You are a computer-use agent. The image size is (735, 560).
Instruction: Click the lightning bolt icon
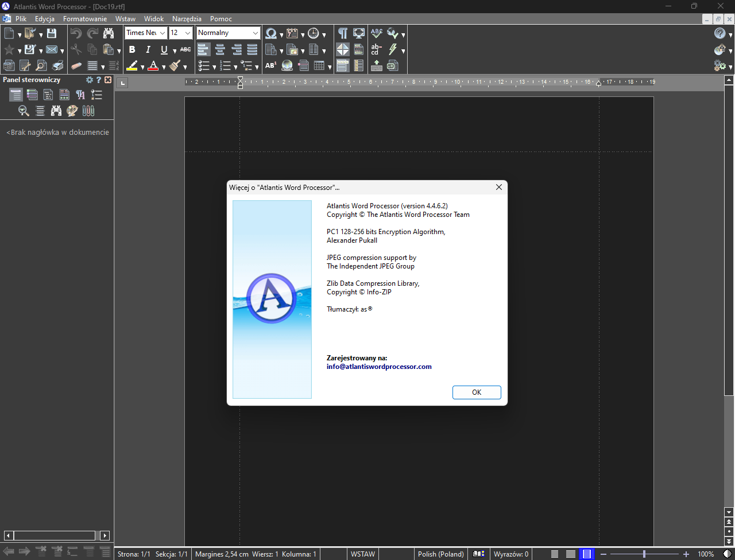(x=393, y=50)
